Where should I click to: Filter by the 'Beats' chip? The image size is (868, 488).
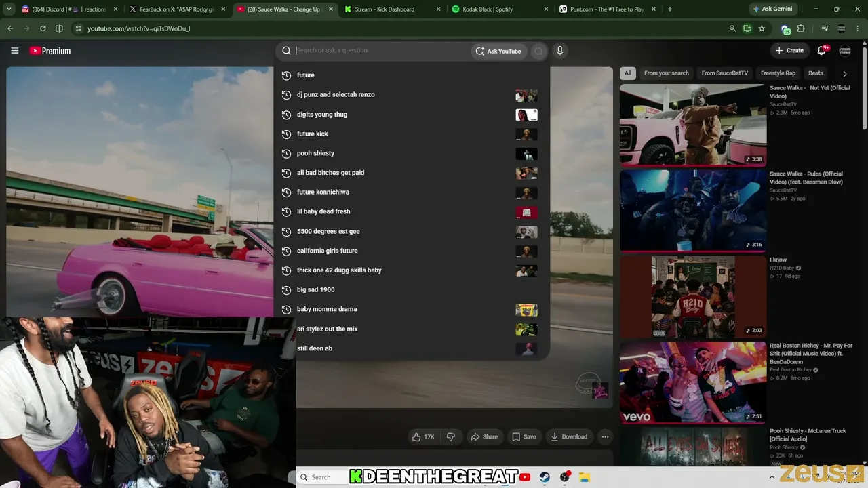(816, 73)
